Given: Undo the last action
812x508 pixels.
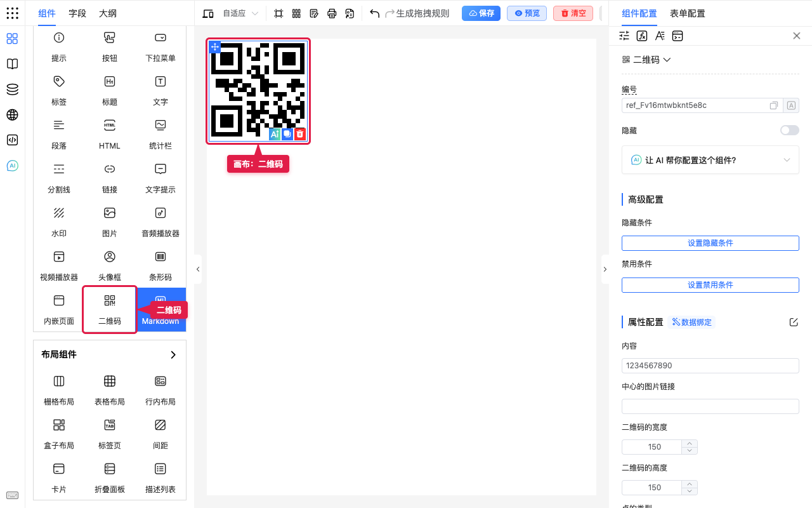Looking at the screenshot, I should point(374,13).
